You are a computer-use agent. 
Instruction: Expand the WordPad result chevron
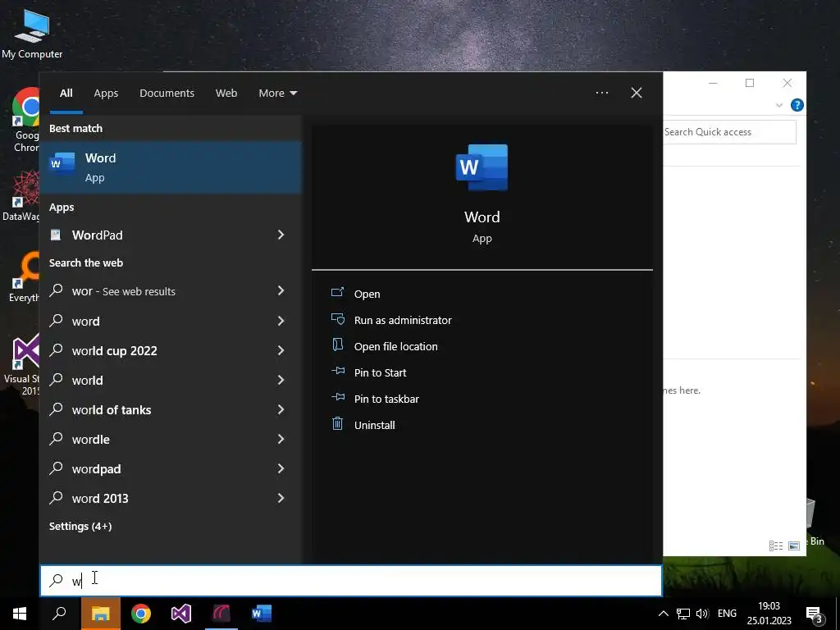281,235
